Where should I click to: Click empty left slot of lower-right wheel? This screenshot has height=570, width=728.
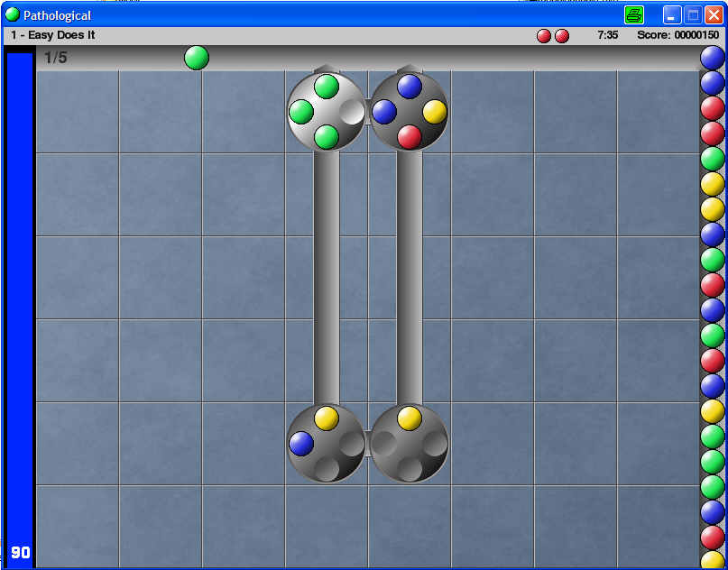[384, 443]
